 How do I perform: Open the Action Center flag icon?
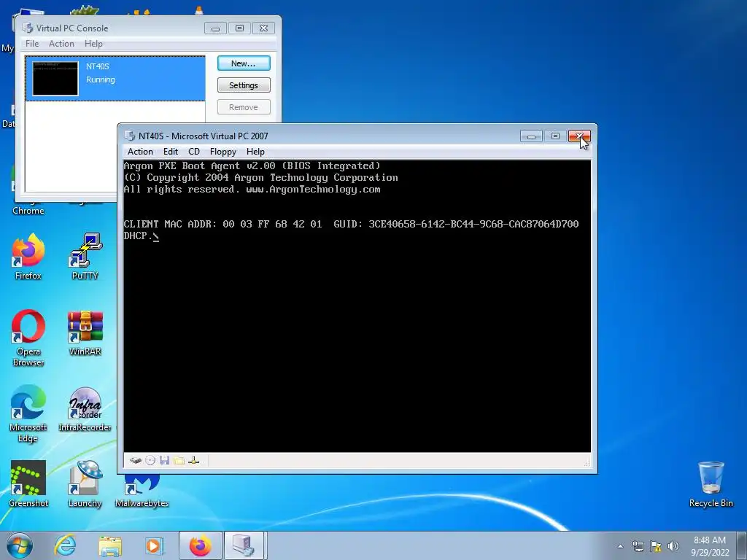click(x=656, y=546)
